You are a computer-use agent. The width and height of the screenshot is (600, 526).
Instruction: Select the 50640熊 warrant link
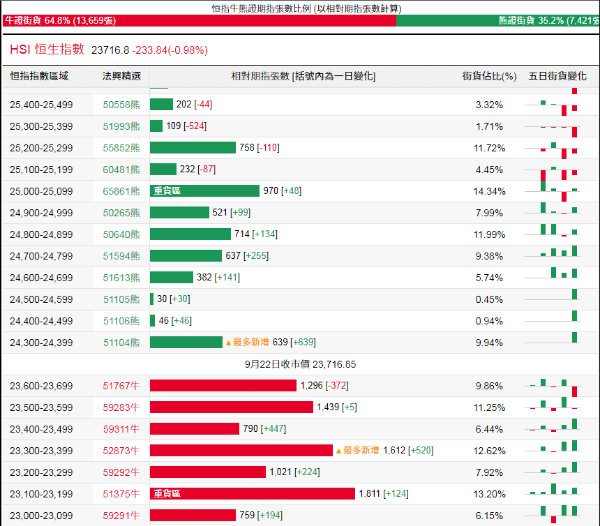pos(121,235)
